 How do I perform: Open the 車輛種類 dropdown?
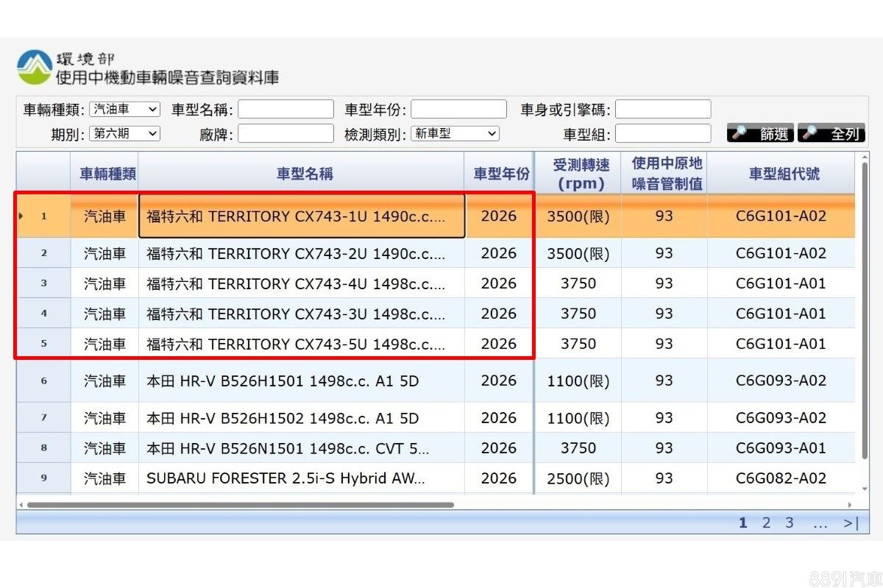coord(124,110)
